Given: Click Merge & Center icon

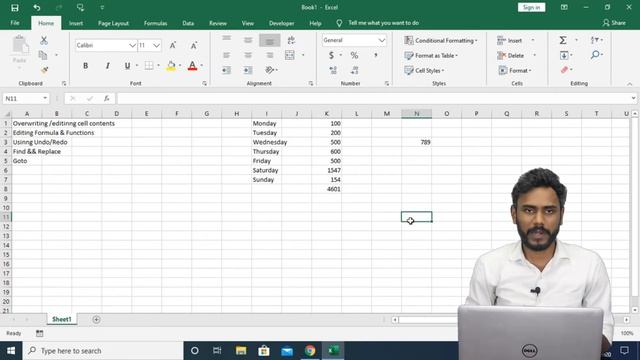Looking at the screenshot, I should pyautogui.click(x=290, y=55).
